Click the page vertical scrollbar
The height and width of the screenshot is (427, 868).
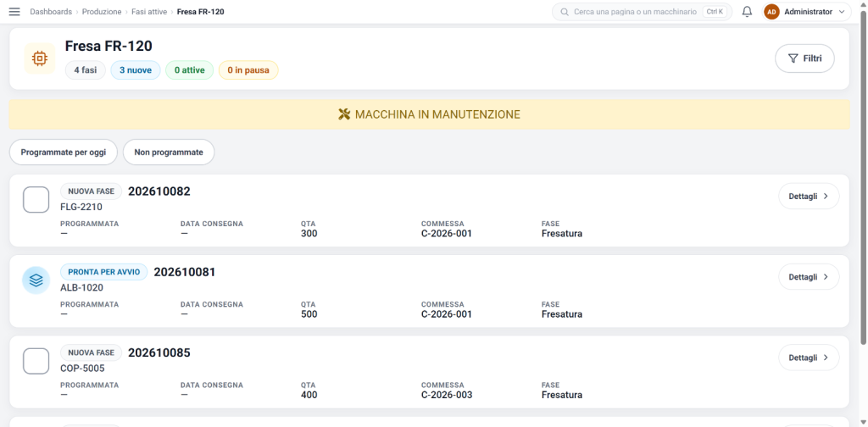(x=864, y=177)
